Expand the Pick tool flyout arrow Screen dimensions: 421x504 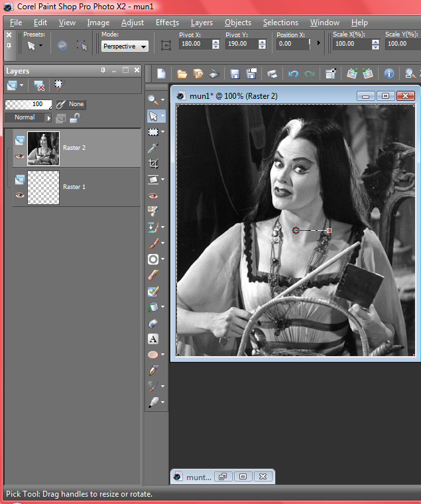(x=162, y=115)
